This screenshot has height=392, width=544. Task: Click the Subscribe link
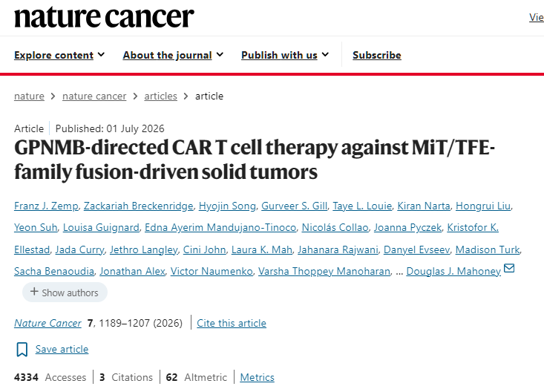[x=377, y=55]
